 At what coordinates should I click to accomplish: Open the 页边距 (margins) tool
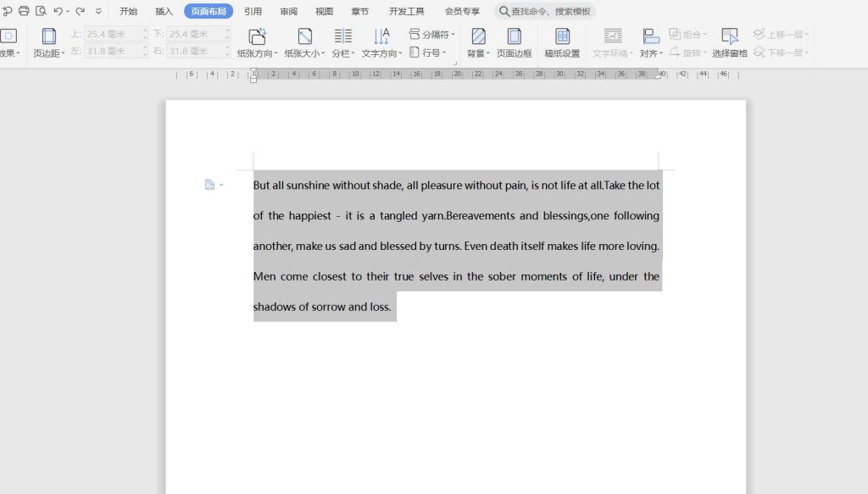[49, 42]
